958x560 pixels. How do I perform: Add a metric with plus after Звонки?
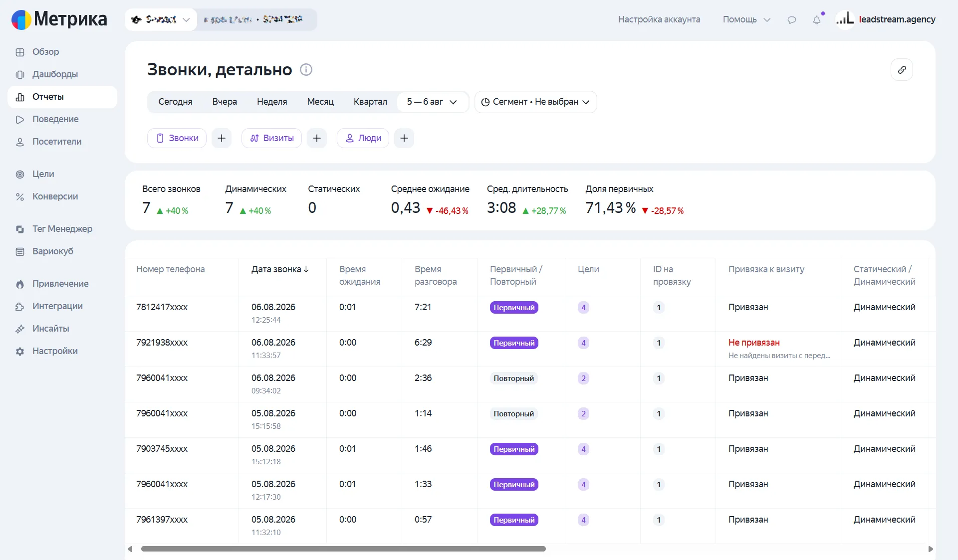tap(222, 138)
